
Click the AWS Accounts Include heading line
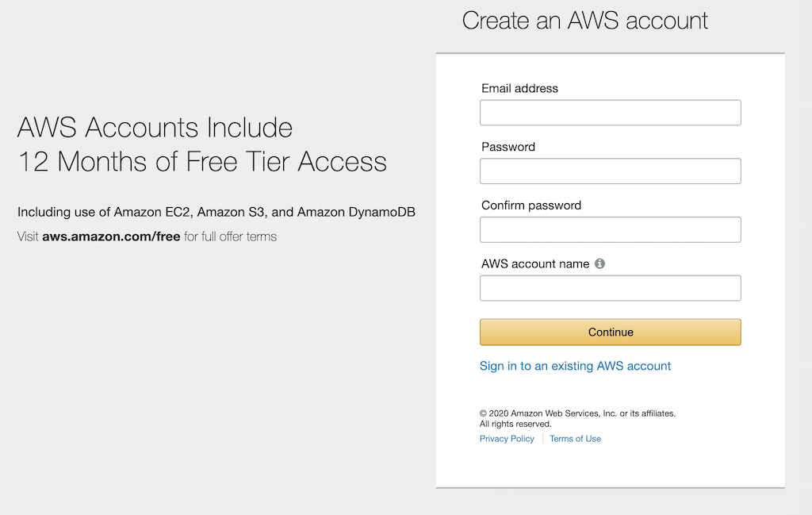click(155, 127)
